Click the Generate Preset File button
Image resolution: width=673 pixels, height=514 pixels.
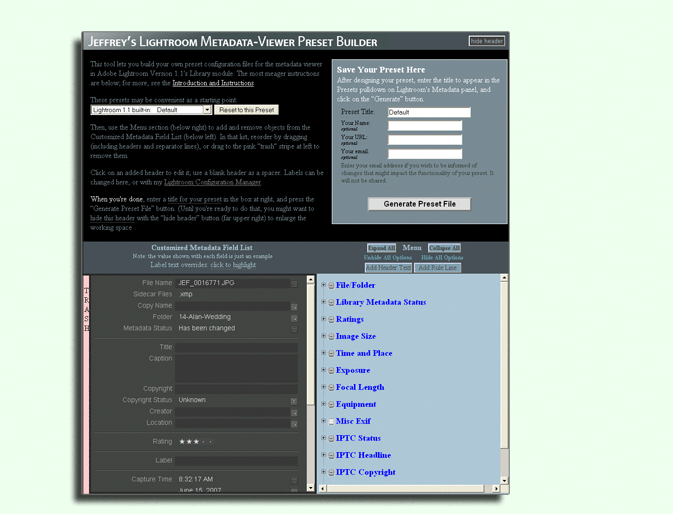(x=419, y=204)
